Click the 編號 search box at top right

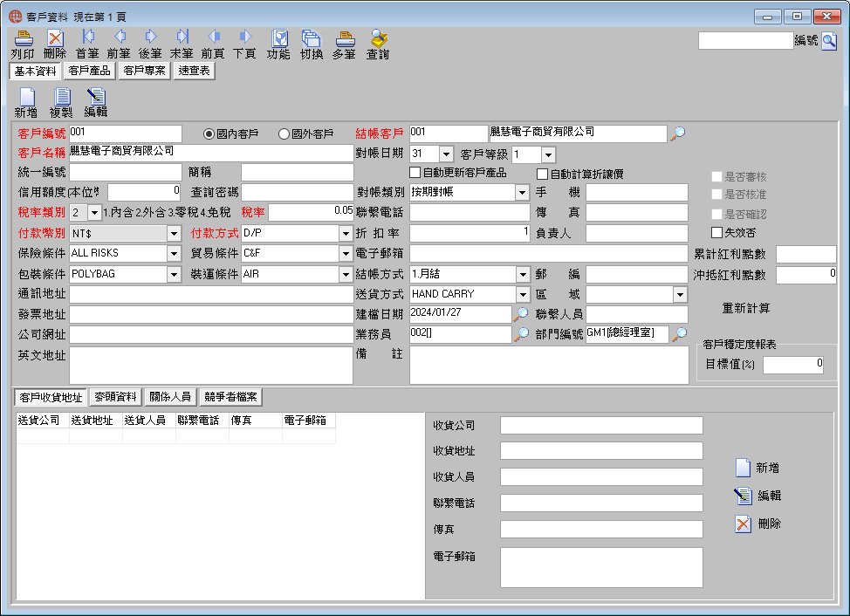(x=746, y=41)
